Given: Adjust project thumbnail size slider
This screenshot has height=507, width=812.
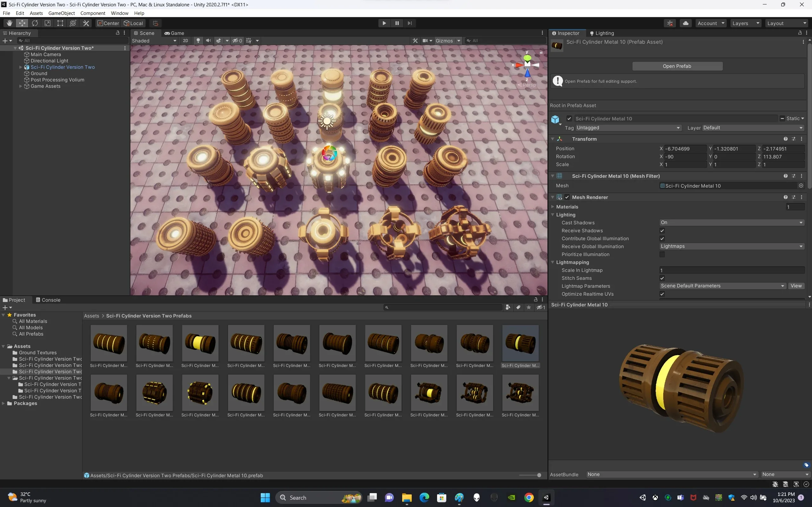Looking at the screenshot, I should (x=539, y=475).
